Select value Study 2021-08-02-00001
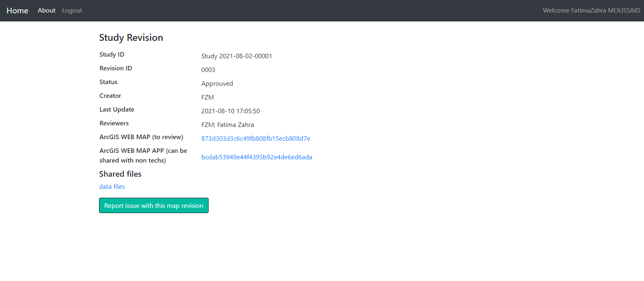This screenshot has width=644, height=281. (236, 56)
